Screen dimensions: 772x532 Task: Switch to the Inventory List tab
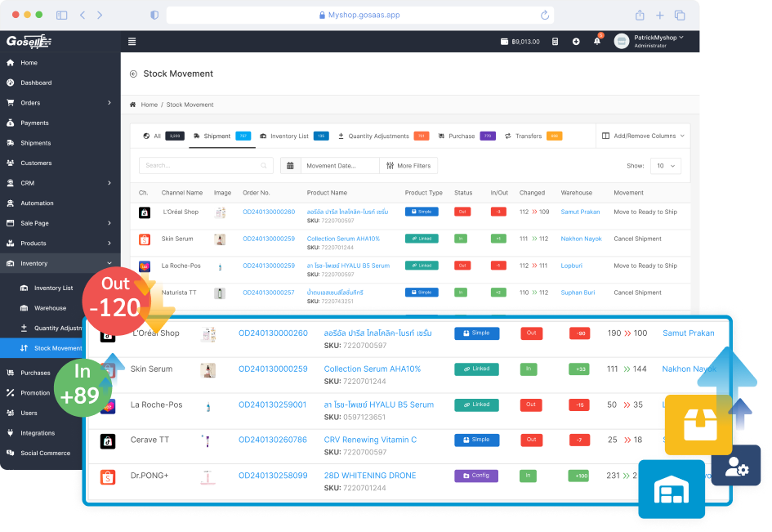coord(294,136)
